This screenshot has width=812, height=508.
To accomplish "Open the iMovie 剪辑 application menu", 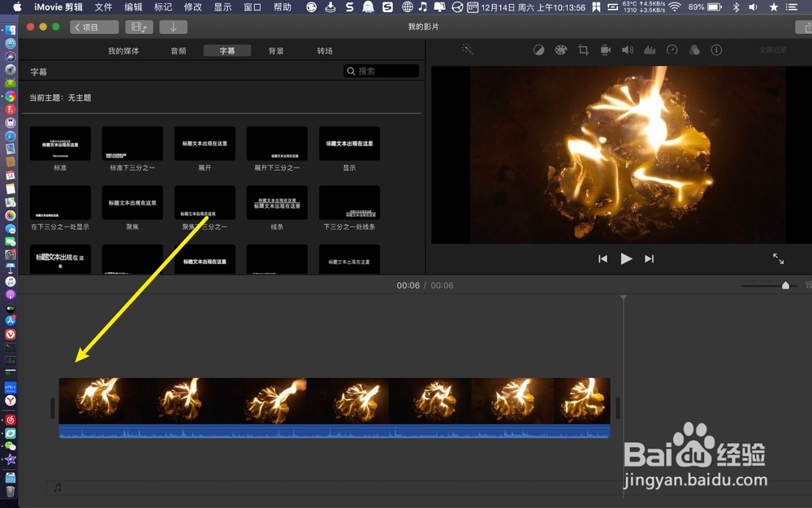I will pos(58,7).
